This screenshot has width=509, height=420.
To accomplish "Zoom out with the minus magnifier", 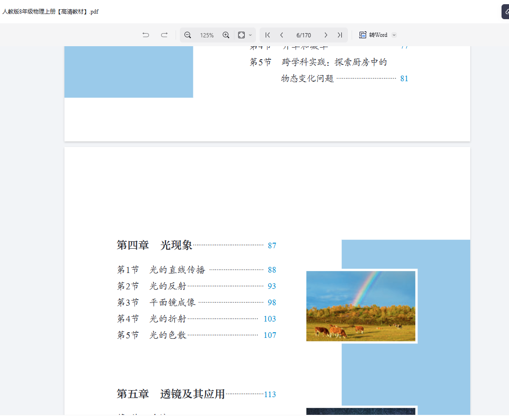I will 188,35.
